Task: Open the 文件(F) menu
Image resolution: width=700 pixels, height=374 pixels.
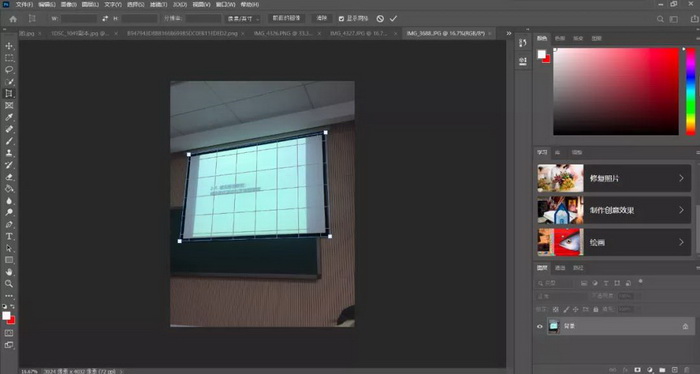Action: tap(25, 4)
